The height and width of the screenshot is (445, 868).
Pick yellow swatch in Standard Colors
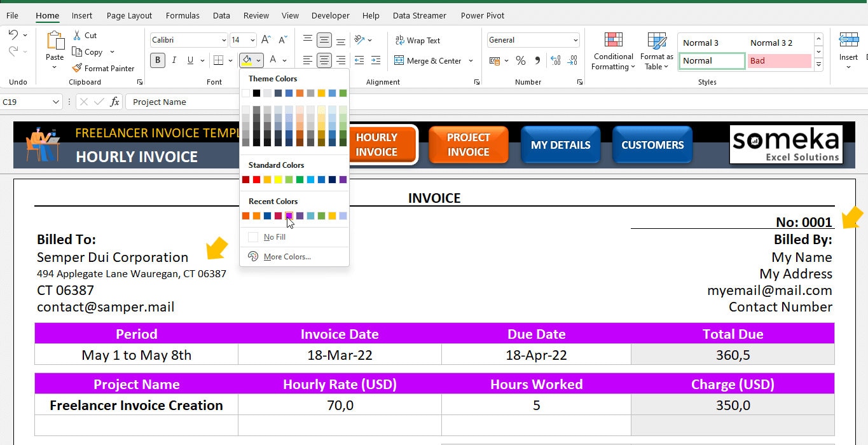(x=278, y=180)
